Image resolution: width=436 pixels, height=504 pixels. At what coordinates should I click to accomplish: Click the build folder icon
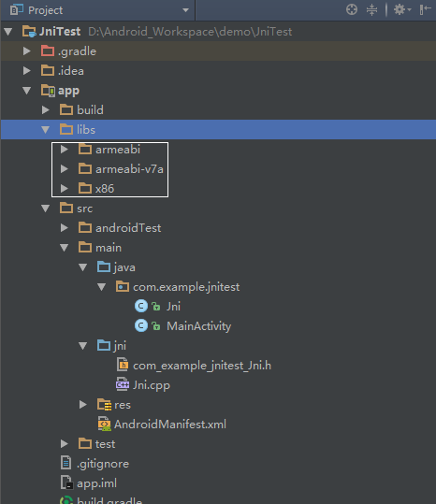point(66,109)
